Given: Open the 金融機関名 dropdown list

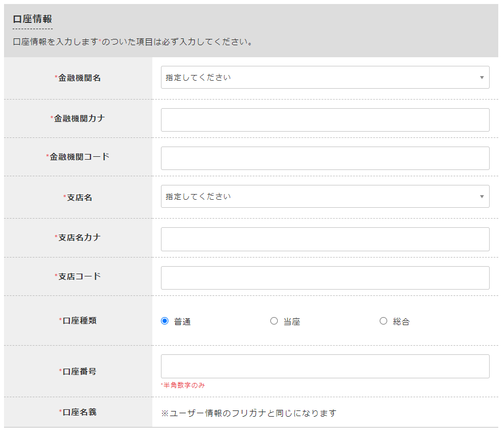Looking at the screenshot, I should 324,77.
